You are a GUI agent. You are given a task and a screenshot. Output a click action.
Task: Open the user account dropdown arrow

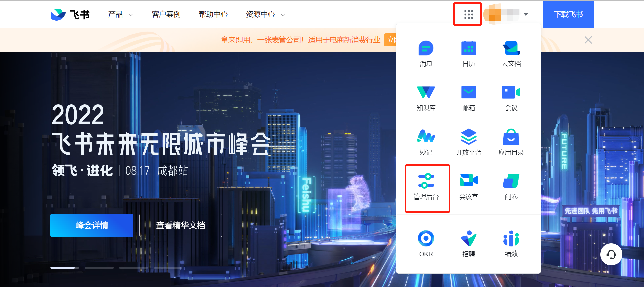(x=526, y=14)
